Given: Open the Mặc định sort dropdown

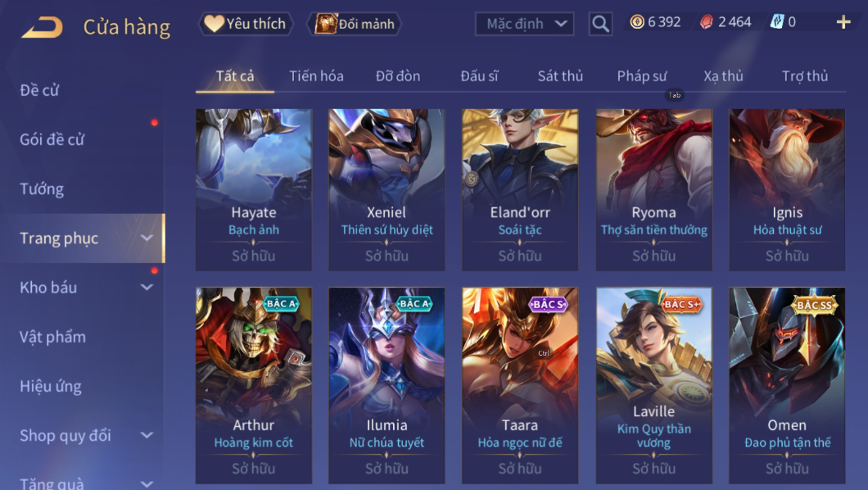Looking at the screenshot, I should coord(524,24).
